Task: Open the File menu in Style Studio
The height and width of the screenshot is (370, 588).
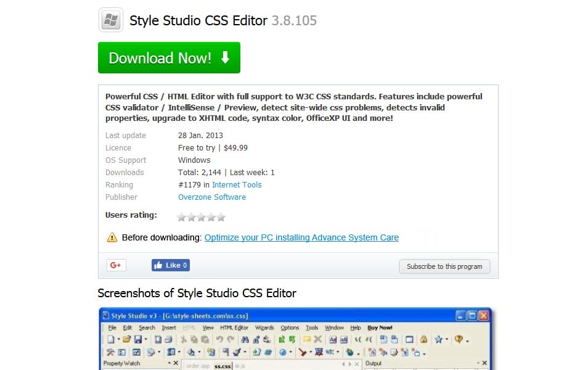Action: click(112, 327)
